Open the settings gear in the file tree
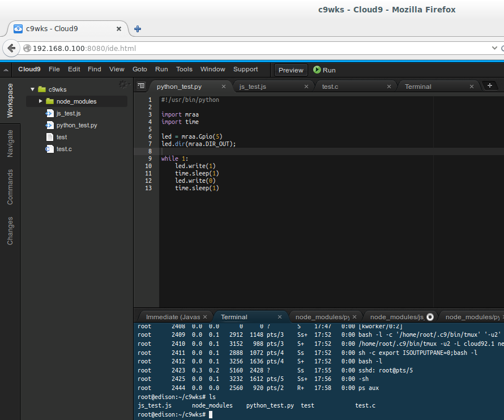The image size is (504, 420). pos(122,84)
